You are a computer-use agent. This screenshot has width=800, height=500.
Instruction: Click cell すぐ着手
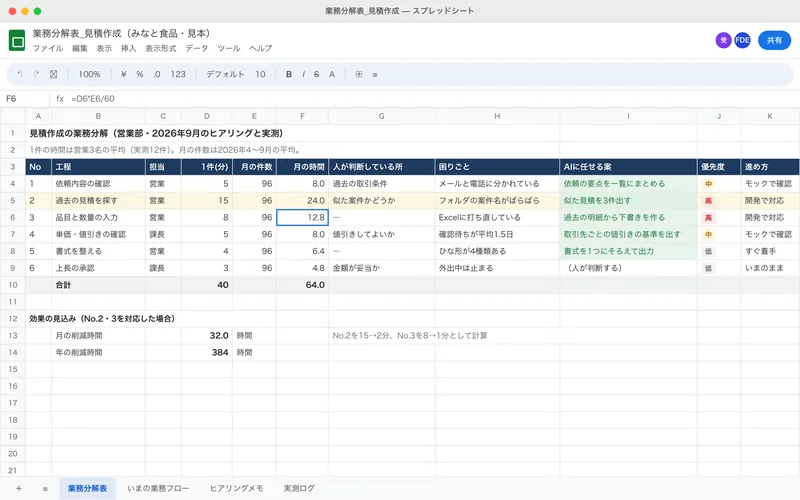tap(770, 251)
